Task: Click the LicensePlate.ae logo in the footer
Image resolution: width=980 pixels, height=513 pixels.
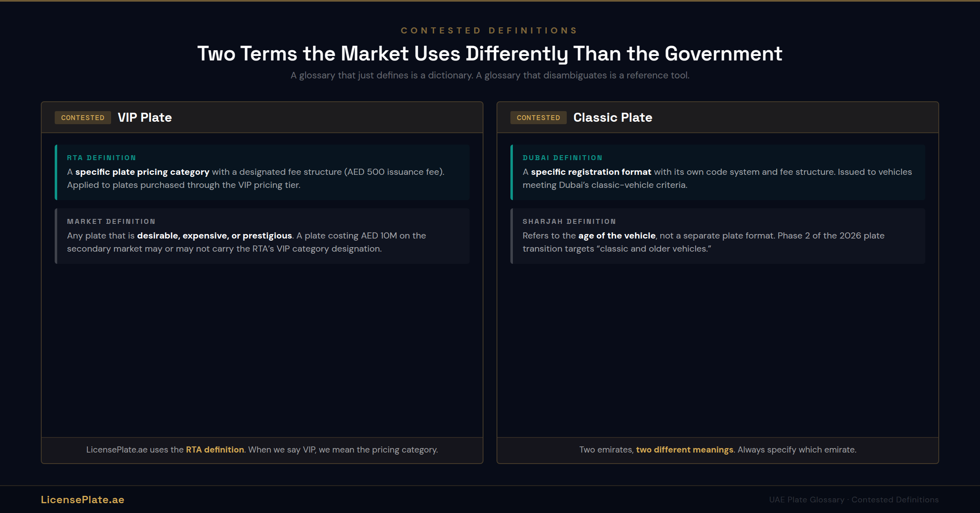Action: coord(82,499)
